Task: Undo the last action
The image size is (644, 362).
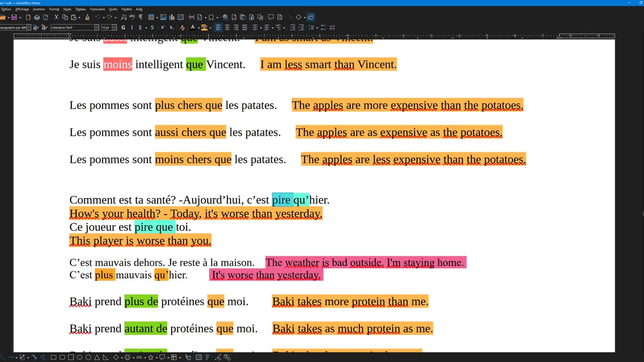Action: tap(98, 17)
